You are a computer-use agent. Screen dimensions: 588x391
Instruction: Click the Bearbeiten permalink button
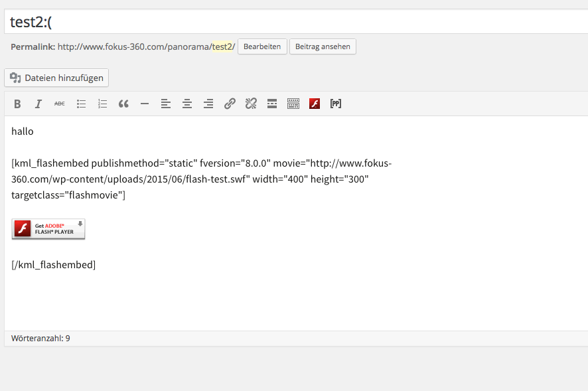(x=262, y=46)
